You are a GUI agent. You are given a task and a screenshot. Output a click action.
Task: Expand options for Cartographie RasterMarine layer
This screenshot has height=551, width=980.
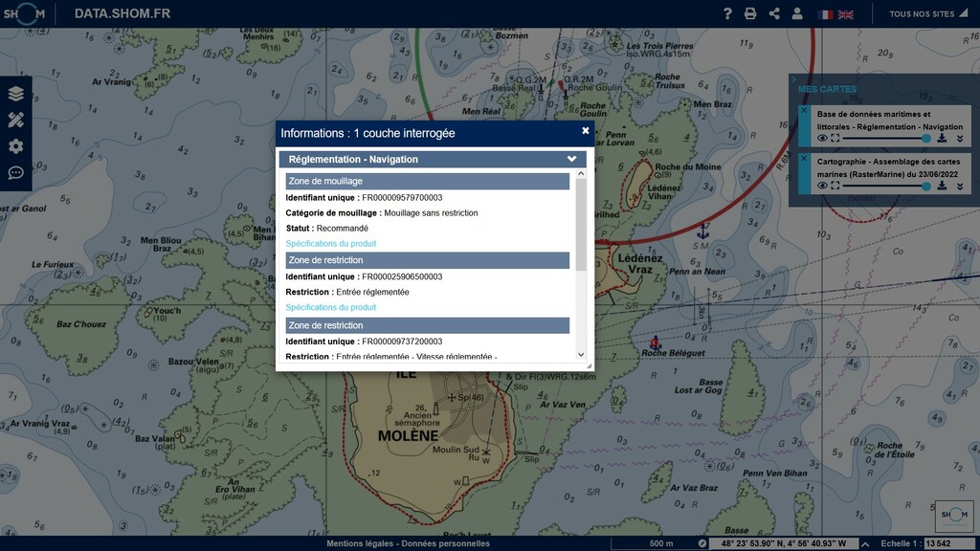pos(960,187)
